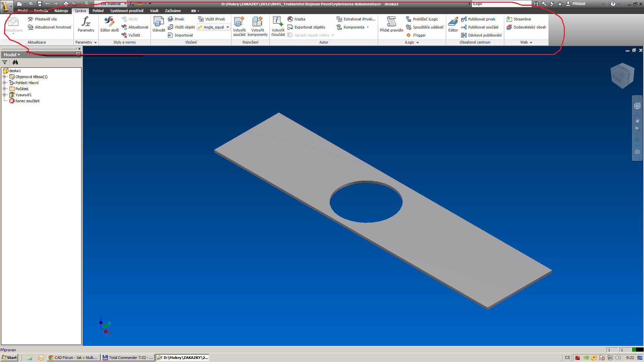
Task: Open the pan hand tool in navigation bar
Action: pyautogui.click(x=637, y=120)
